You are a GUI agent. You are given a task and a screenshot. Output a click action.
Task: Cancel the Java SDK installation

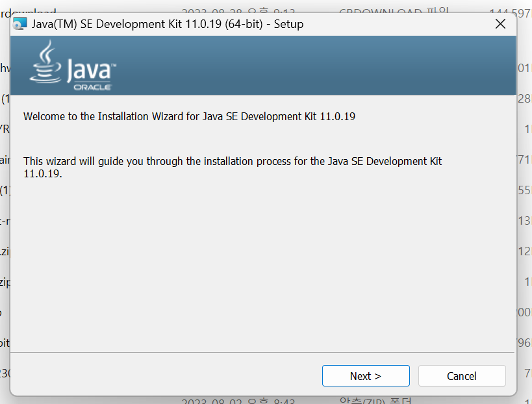click(x=462, y=376)
